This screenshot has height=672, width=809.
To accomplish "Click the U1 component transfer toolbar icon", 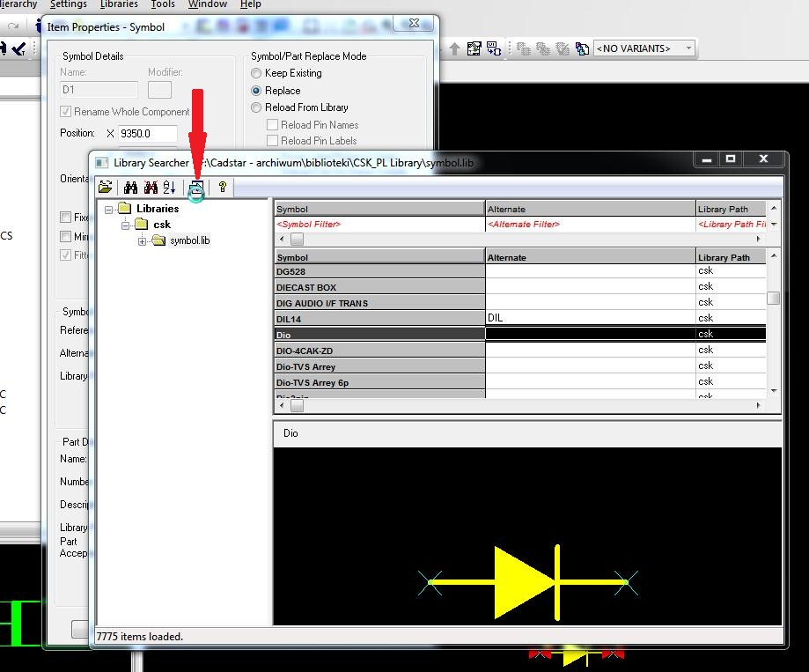I will click(494, 48).
